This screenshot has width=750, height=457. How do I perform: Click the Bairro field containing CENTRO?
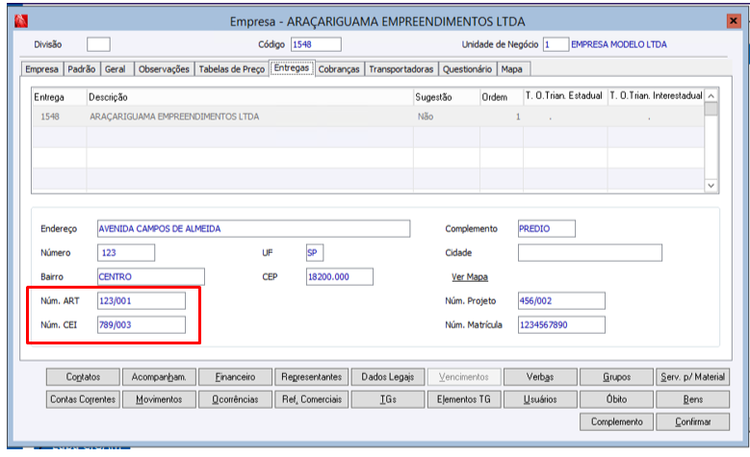click(x=151, y=277)
